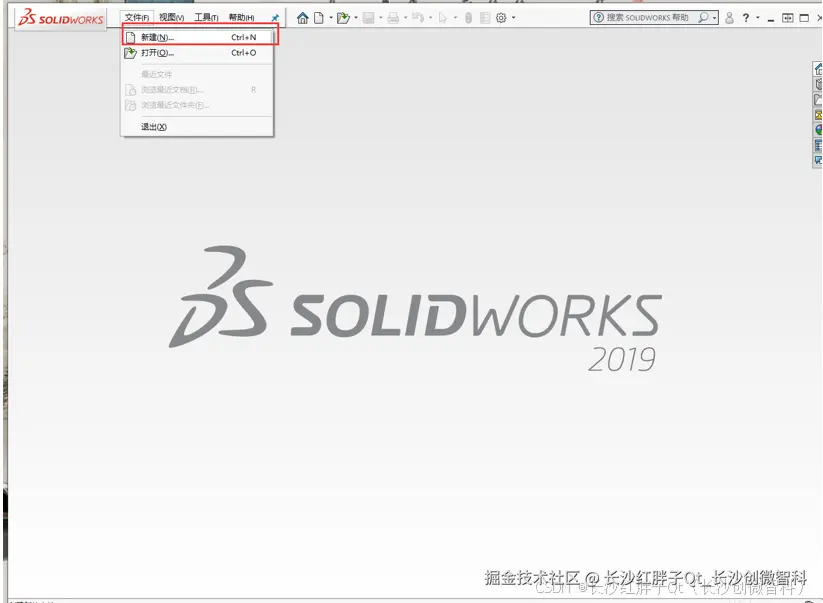The width and height of the screenshot is (823, 603).
Task: Click the Print icon in the toolbar
Action: tap(393, 17)
